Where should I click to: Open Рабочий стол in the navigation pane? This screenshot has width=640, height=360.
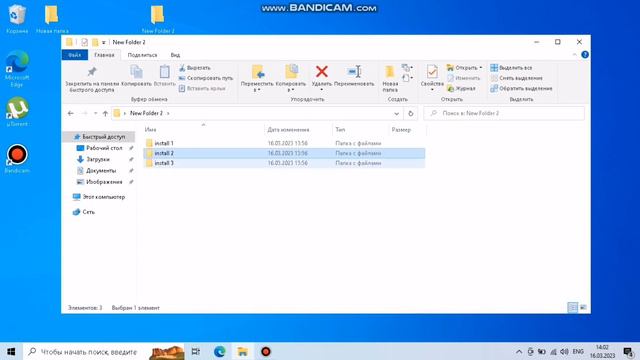pos(104,148)
